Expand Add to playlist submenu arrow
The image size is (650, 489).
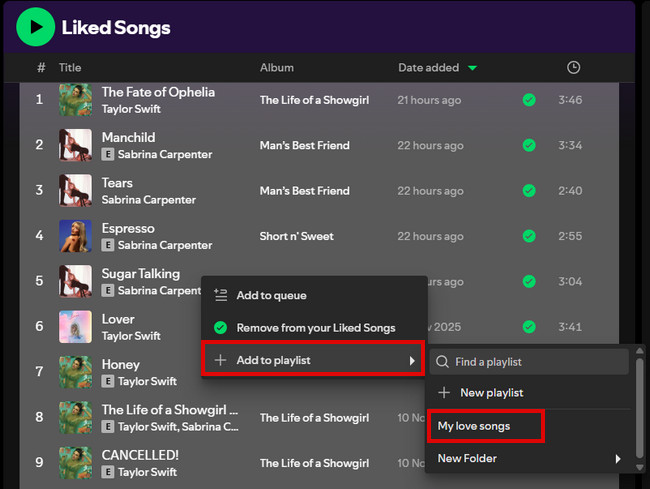click(412, 361)
